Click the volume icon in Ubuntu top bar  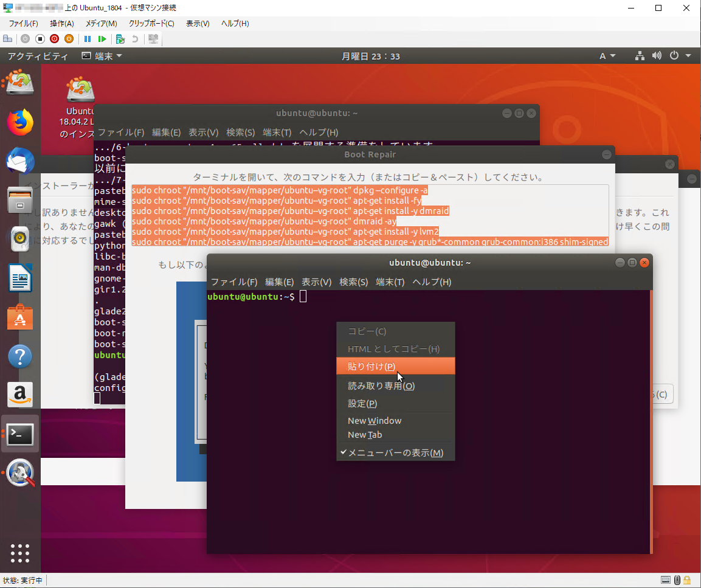(x=657, y=56)
